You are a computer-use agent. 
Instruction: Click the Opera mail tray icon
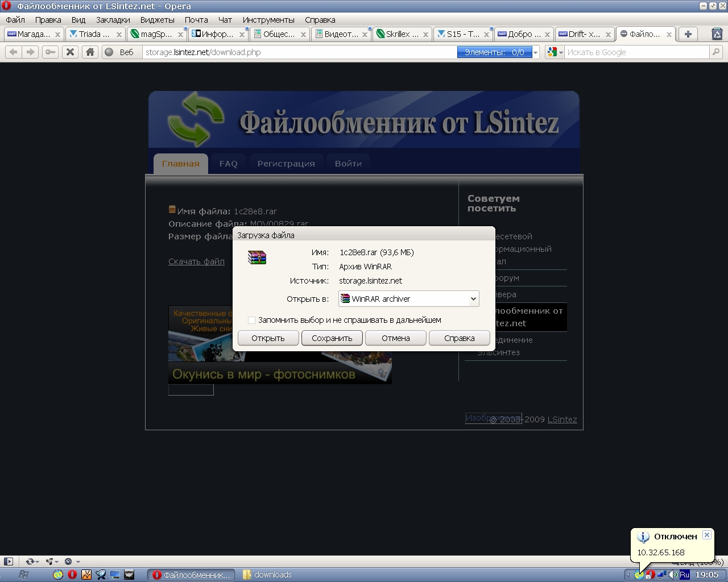point(650,575)
